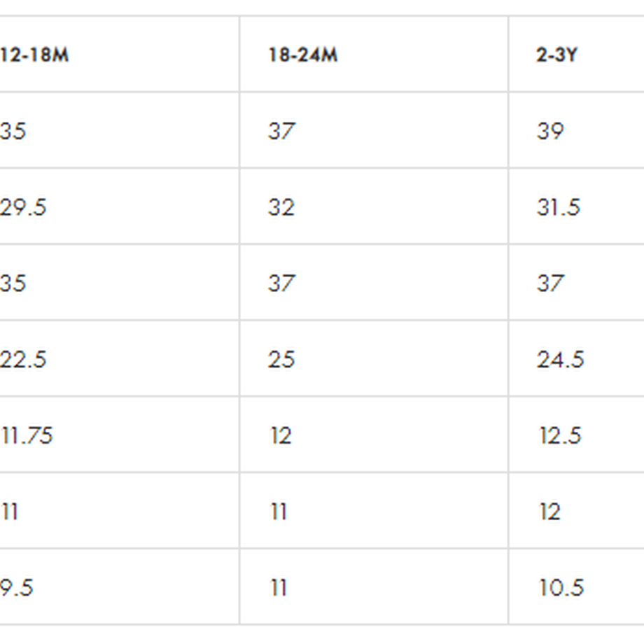Select the 2-3Y column header
644x644 pixels.
click(x=557, y=55)
